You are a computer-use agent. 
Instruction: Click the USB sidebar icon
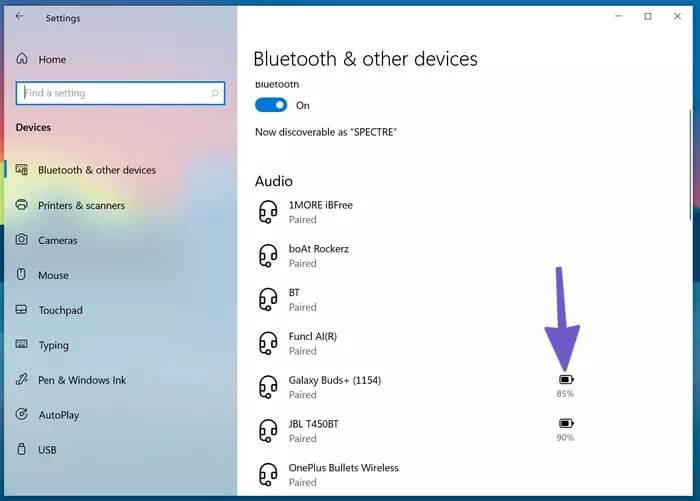(21, 449)
